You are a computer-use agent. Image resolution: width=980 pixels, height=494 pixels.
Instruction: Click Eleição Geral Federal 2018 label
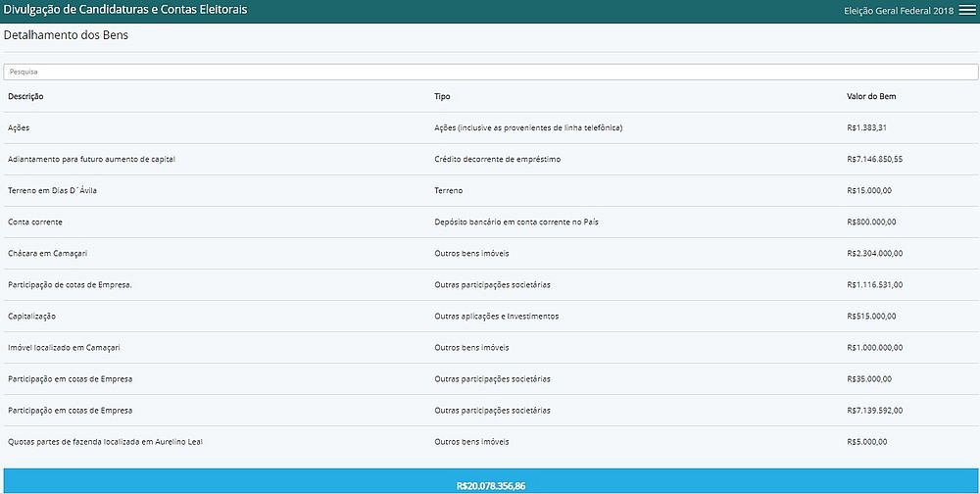(x=898, y=11)
